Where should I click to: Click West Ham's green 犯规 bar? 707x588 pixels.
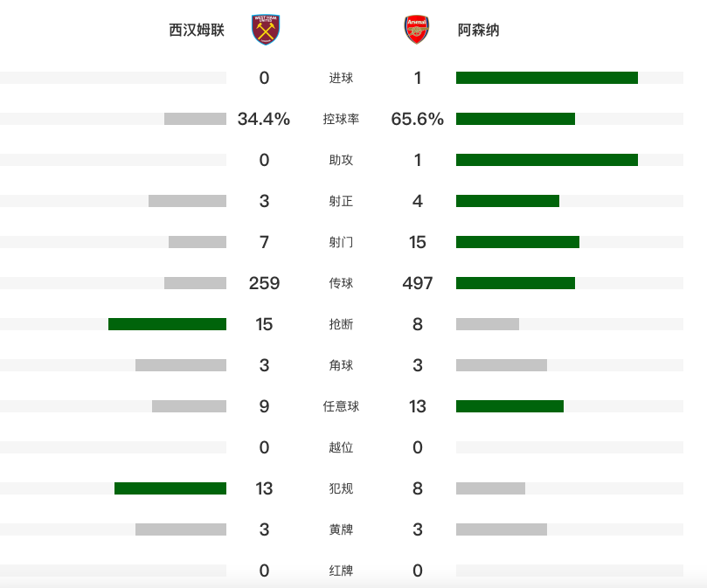pos(170,488)
